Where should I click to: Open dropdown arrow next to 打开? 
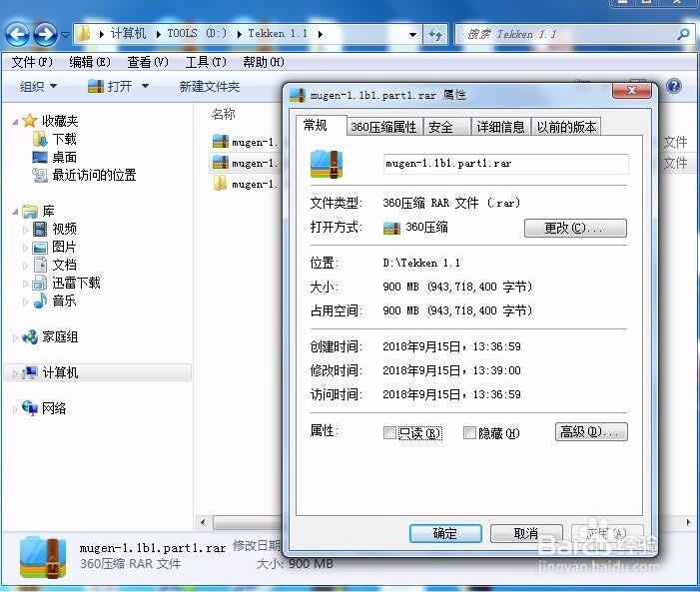pyautogui.click(x=145, y=86)
